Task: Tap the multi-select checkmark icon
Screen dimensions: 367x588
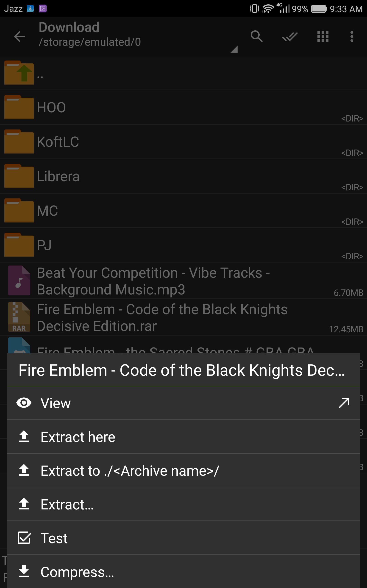Action: [x=289, y=37]
